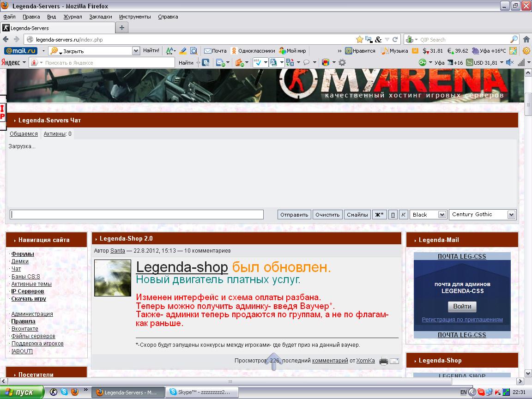Toggle underline П in chat
The image size is (532, 399).
tap(393, 214)
